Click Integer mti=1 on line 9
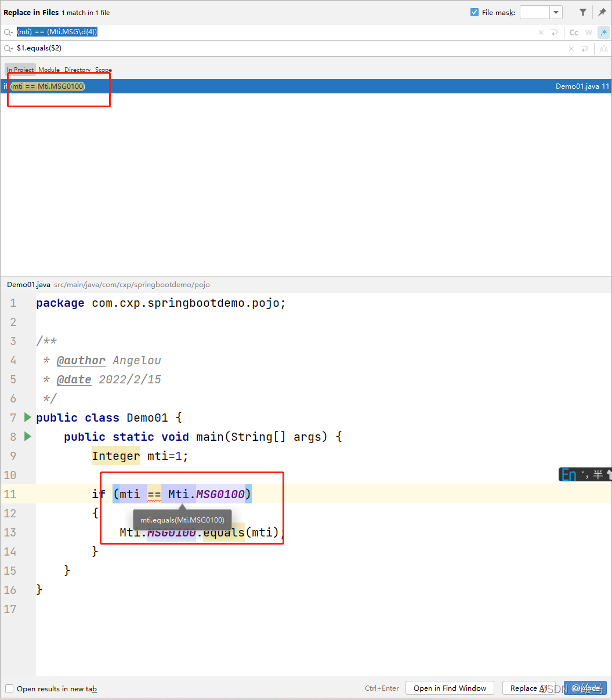Viewport: 612px width, 700px height. tap(140, 456)
